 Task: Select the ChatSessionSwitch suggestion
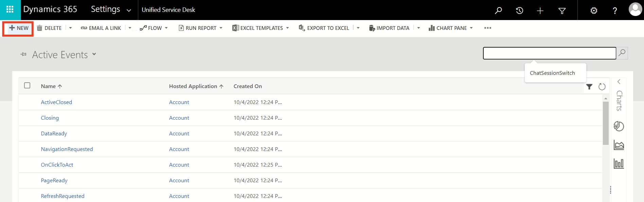552,73
